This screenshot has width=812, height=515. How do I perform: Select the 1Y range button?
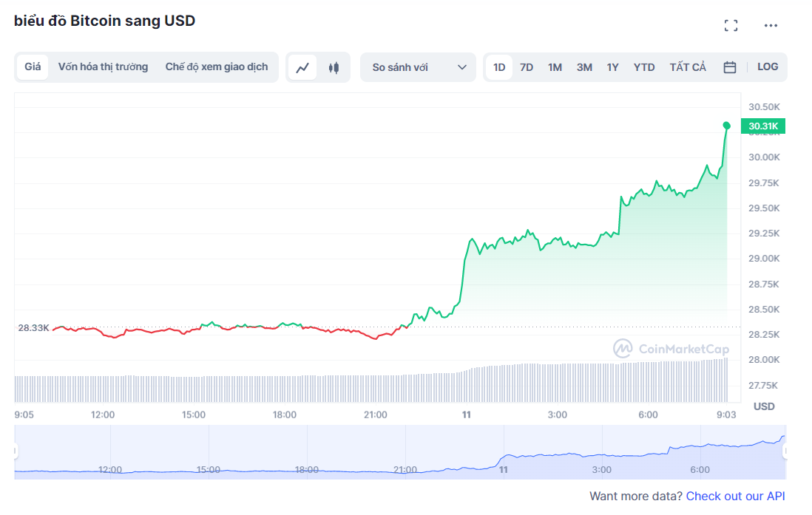[612, 66]
